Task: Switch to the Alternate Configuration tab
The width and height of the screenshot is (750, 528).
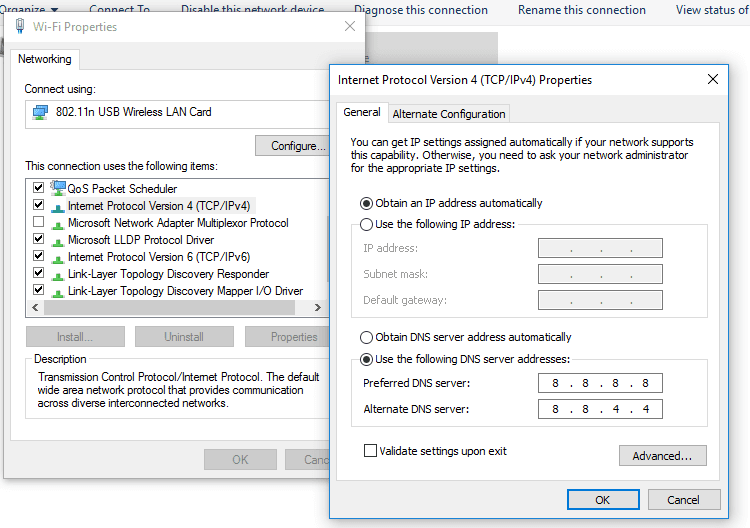Action: tap(449, 114)
